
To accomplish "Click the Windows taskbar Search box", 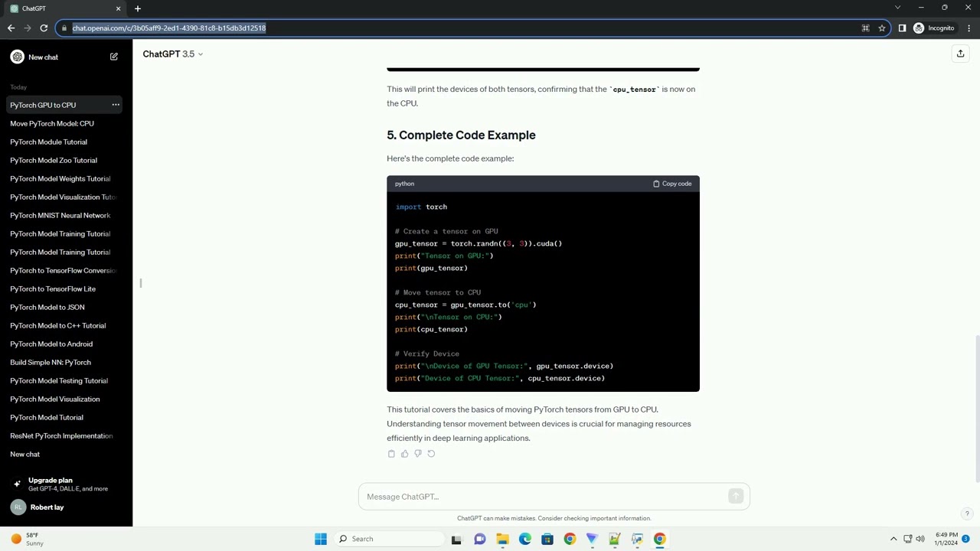I will 389,539.
